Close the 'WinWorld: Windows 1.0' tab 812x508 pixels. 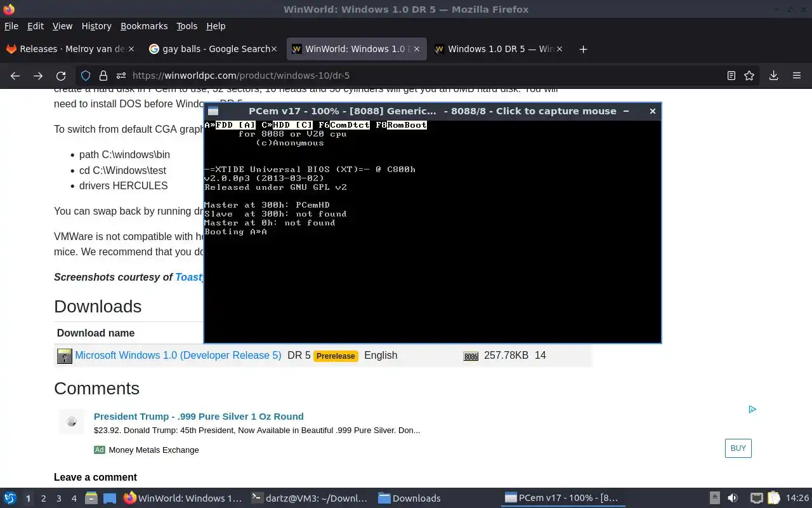417,49
